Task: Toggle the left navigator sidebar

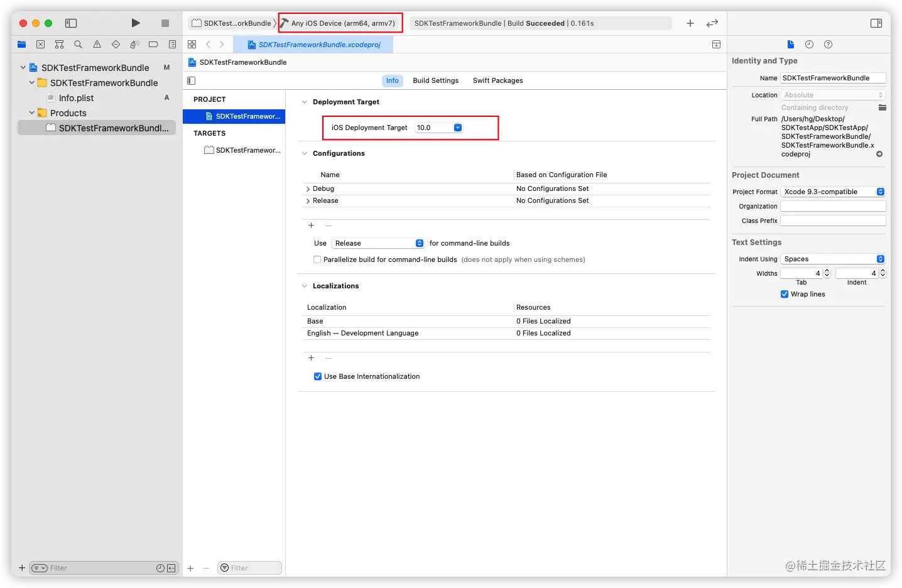Action: coord(71,23)
